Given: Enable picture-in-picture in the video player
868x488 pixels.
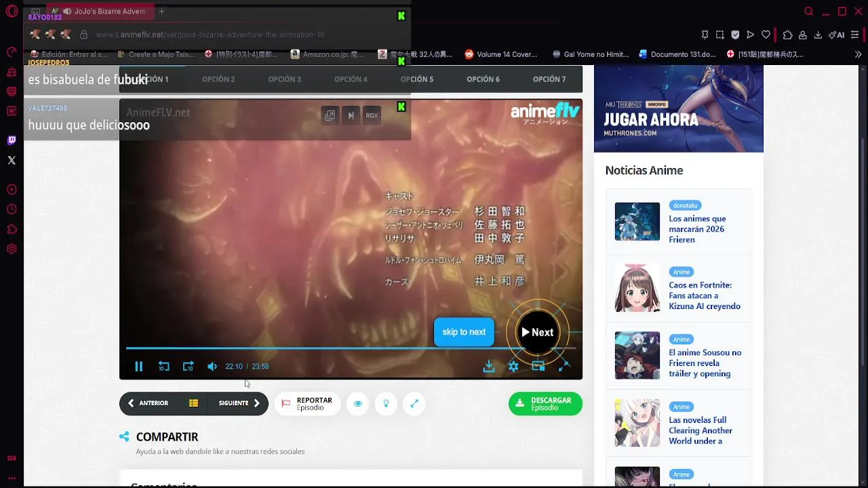Looking at the screenshot, I should [538, 367].
